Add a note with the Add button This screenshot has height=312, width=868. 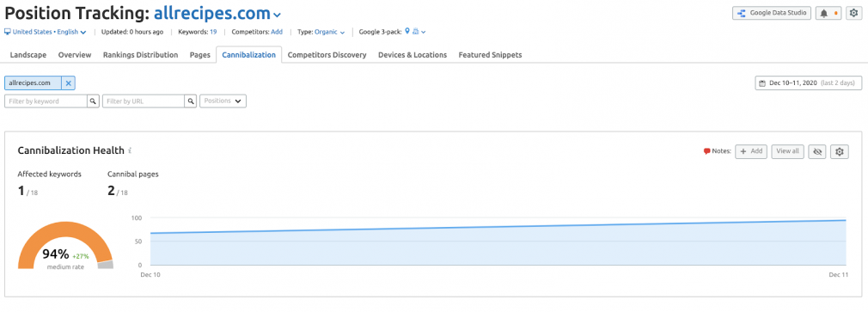coord(751,151)
